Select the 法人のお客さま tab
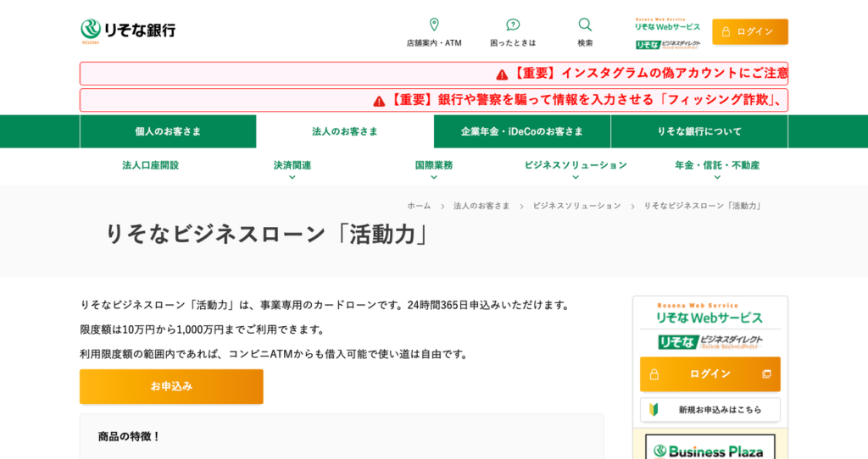 tap(345, 131)
